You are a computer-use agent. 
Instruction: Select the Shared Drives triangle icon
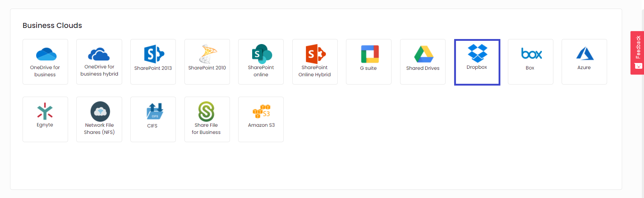point(424,54)
